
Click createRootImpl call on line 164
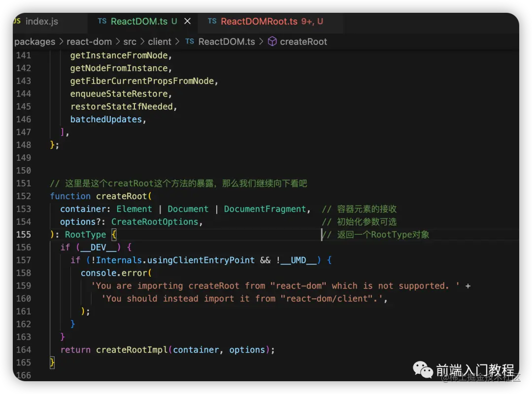132,350
